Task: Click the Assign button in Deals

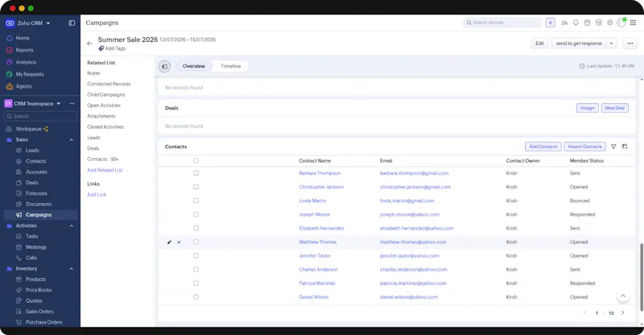Action: [x=588, y=108]
